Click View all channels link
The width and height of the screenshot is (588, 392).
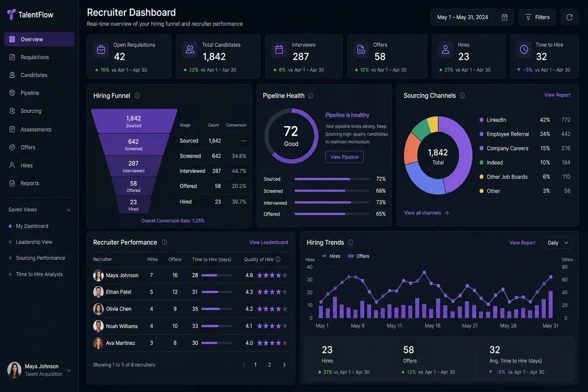(426, 213)
